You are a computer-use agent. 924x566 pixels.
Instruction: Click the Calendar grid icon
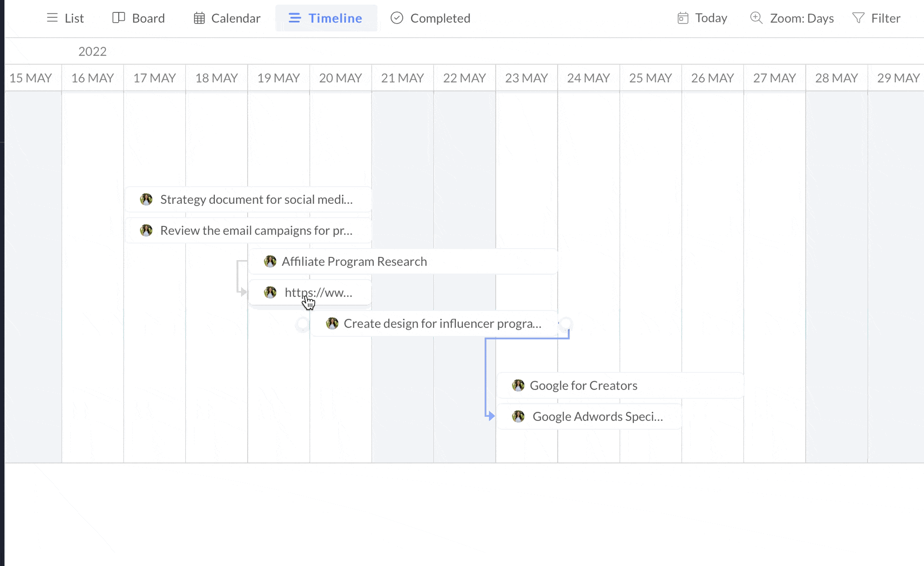click(199, 18)
